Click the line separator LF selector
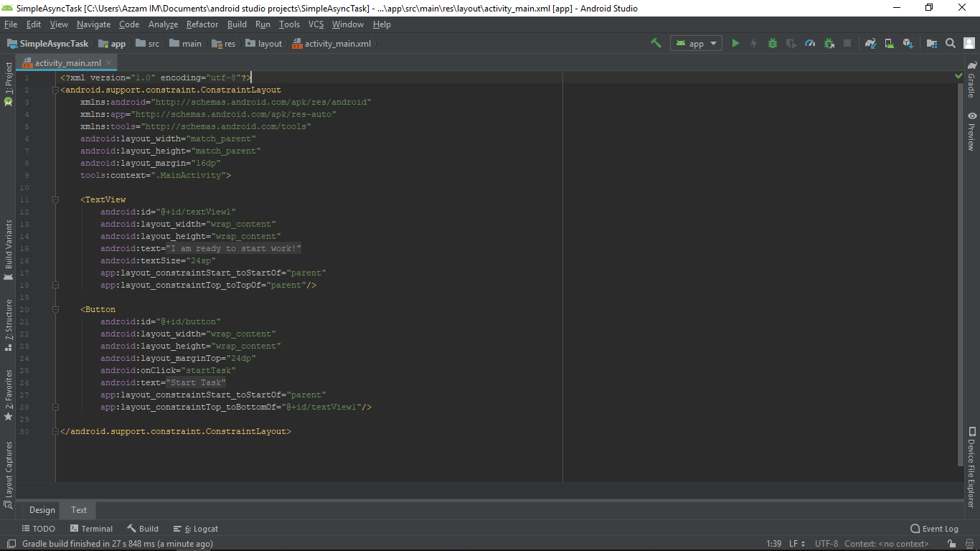This screenshot has height=551, width=980. (x=797, y=544)
